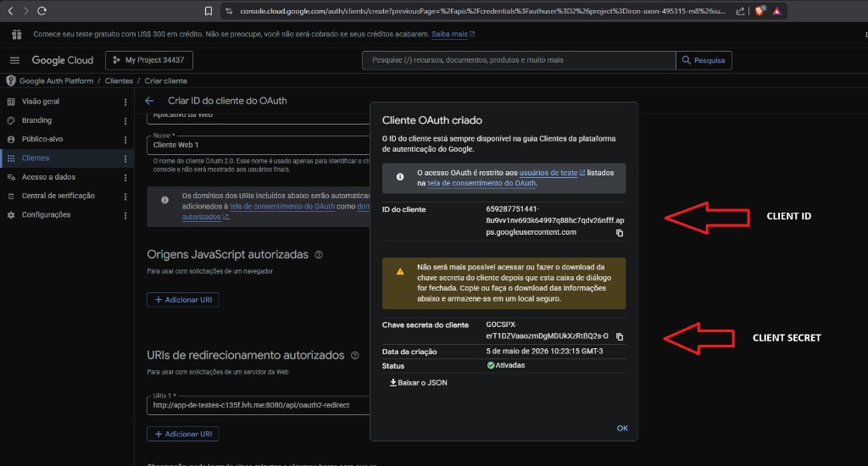Click the browser forward arrow
Image resolution: width=868 pixels, height=466 pixels.
pos(25,10)
